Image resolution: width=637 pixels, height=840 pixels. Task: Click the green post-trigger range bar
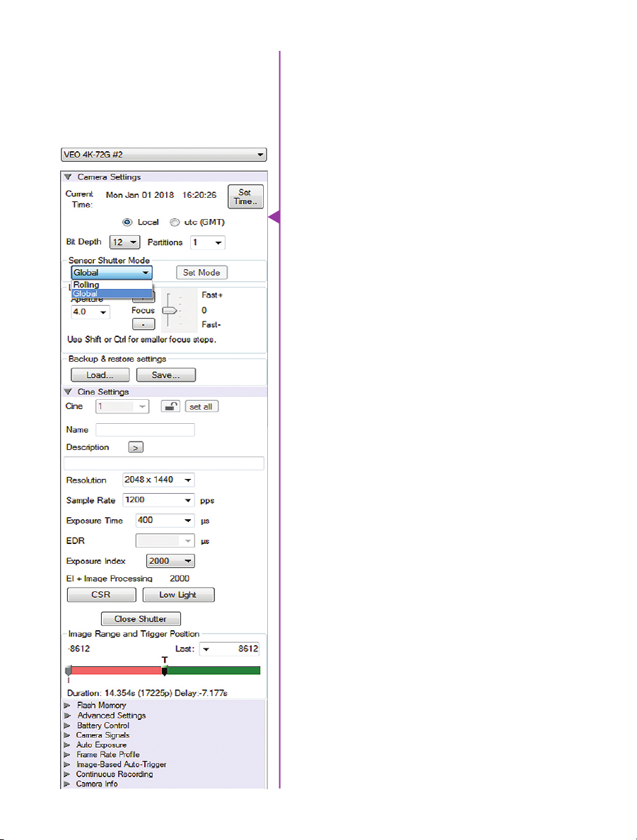pos(214,670)
